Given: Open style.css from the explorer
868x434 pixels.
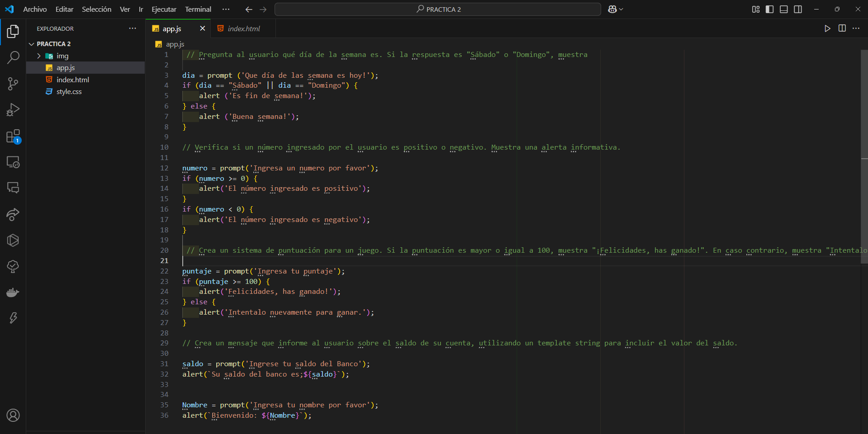Looking at the screenshot, I should (85, 91).
